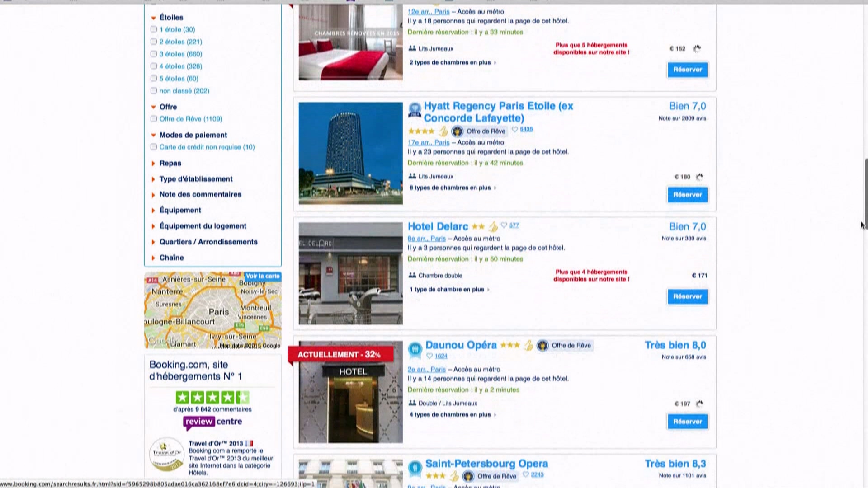This screenshot has width=868, height=488.
Task: Click the Daunou Opéra entrance thumbnail
Action: pos(350,392)
